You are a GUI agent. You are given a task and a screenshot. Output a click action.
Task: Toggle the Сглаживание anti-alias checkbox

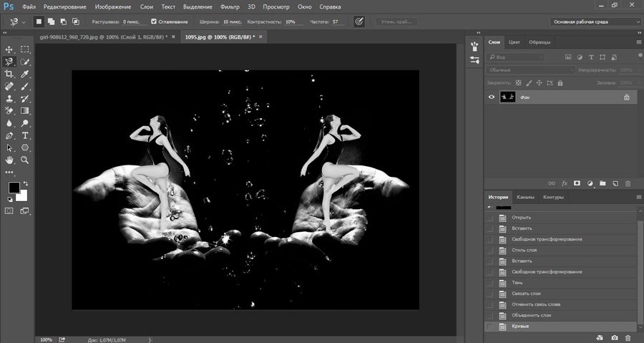(x=154, y=21)
